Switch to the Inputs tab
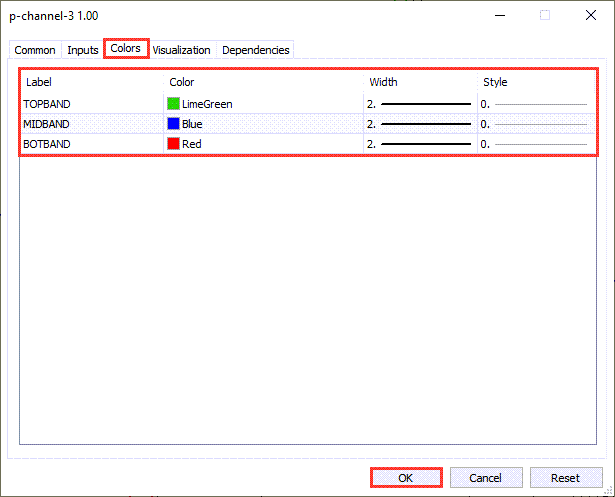Viewport: 615px width, 497px height. pyautogui.click(x=83, y=50)
